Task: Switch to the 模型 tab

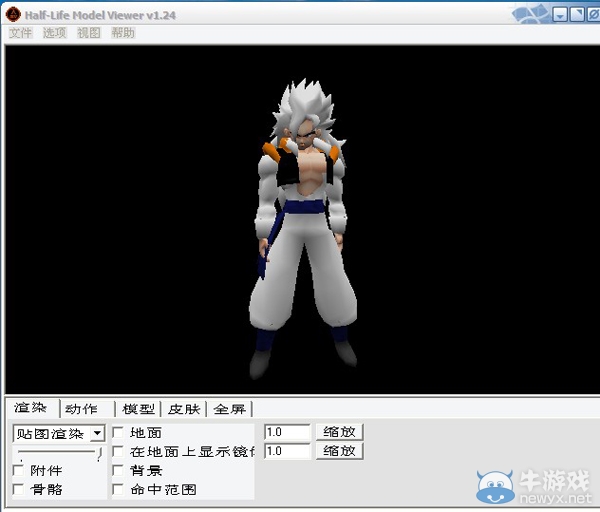Action: [x=139, y=409]
